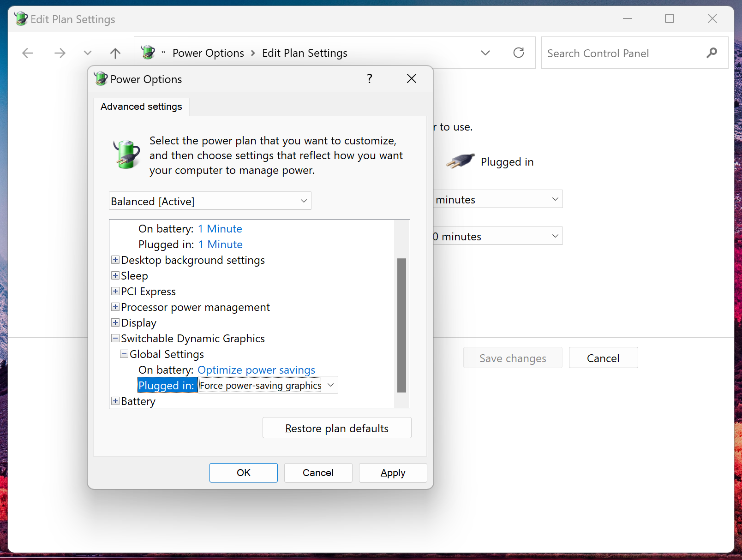Click the back navigation arrow
The height and width of the screenshot is (560, 742).
click(x=28, y=53)
